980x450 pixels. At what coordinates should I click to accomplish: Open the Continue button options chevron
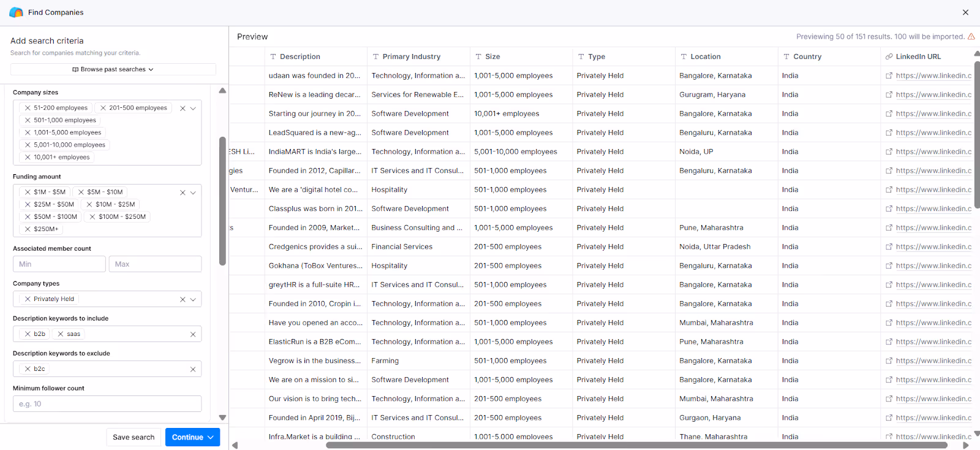click(x=211, y=437)
